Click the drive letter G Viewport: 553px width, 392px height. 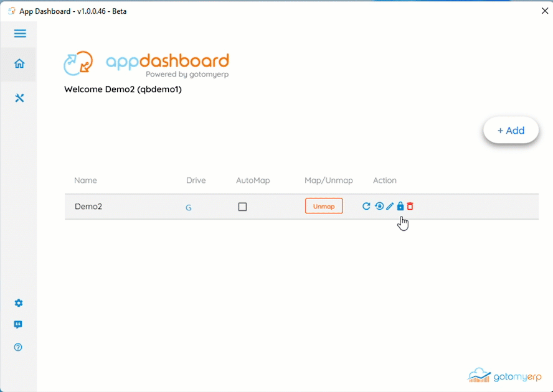[x=189, y=208]
